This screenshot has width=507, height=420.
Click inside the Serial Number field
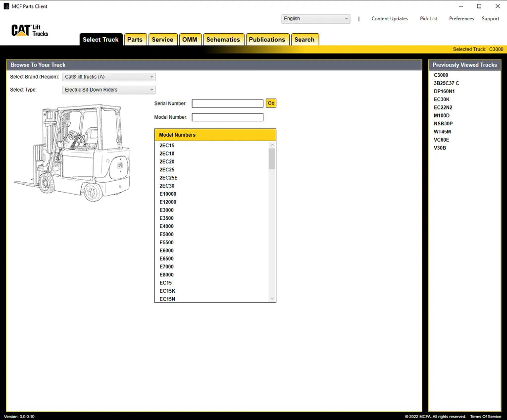coord(228,103)
